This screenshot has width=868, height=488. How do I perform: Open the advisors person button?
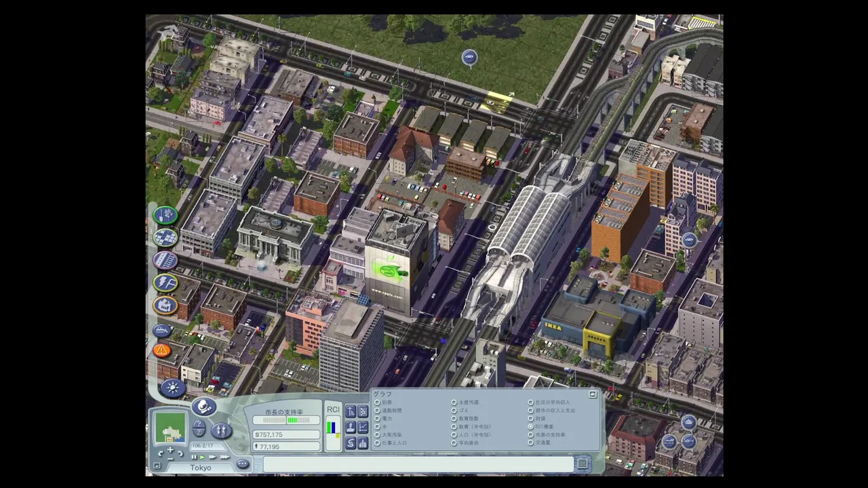pyautogui.click(x=351, y=428)
